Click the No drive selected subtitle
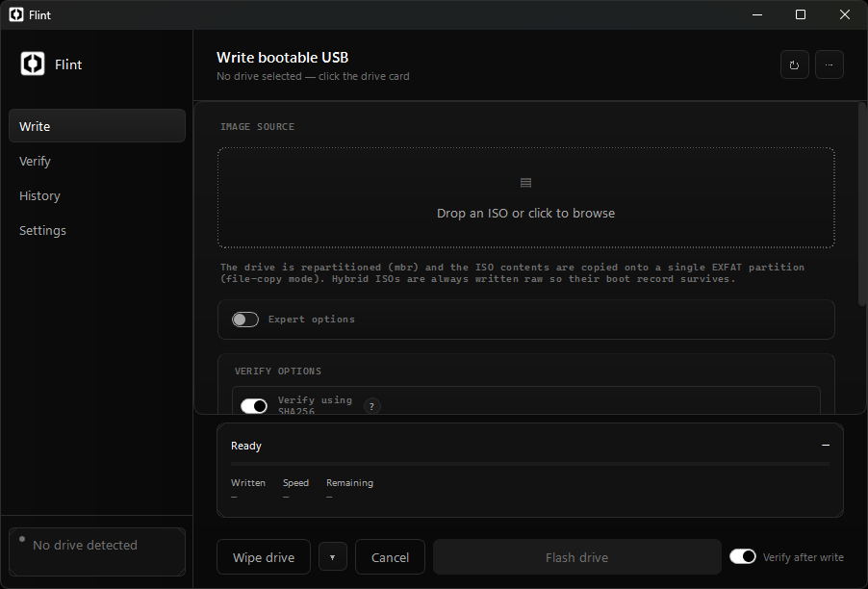This screenshot has height=589, width=868. pyautogui.click(x=313, y=76)
